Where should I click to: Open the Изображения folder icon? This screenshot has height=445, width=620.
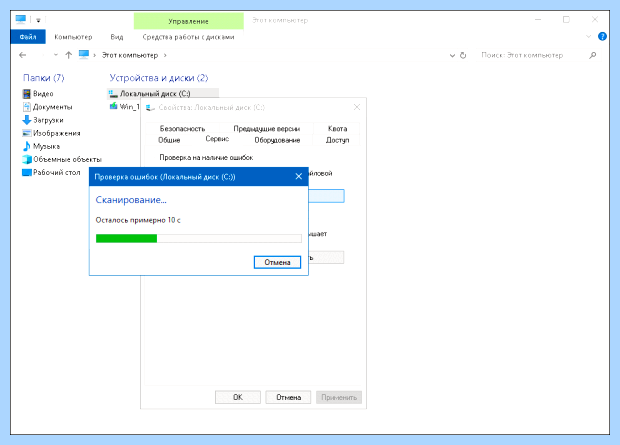pyautogui.click(x=26, y=133)
